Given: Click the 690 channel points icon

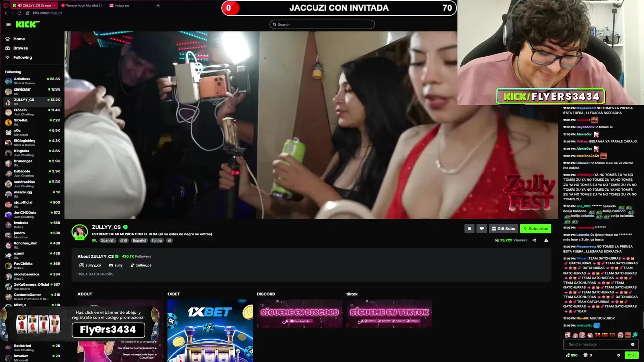Looking at the screenshot, I should point(572,355).
